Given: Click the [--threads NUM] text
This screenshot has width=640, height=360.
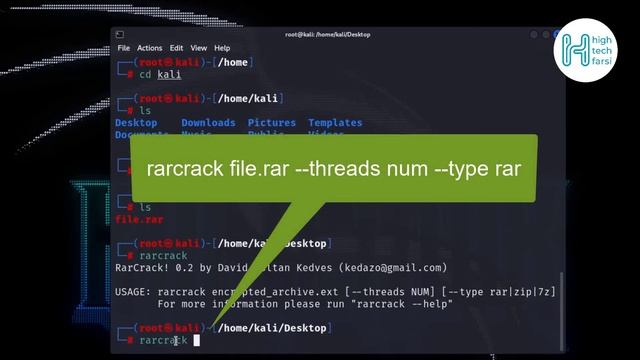Looking at the screenshot, I should (390, 292).
